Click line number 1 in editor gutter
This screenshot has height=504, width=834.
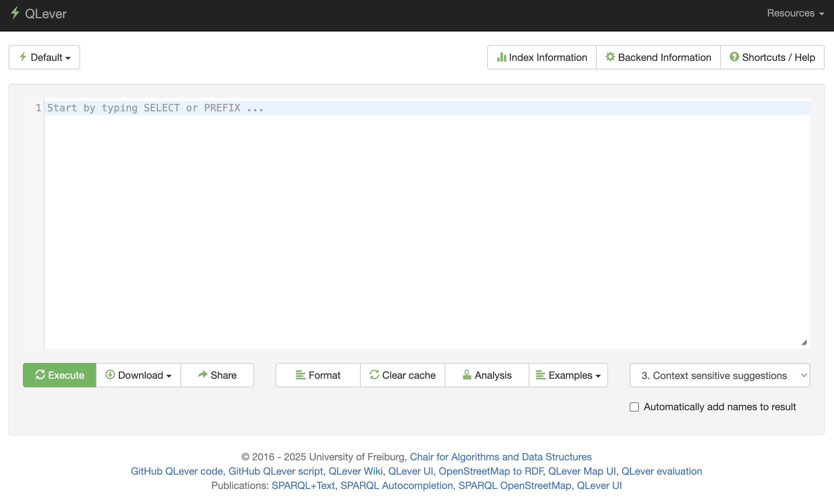[38, 108]
